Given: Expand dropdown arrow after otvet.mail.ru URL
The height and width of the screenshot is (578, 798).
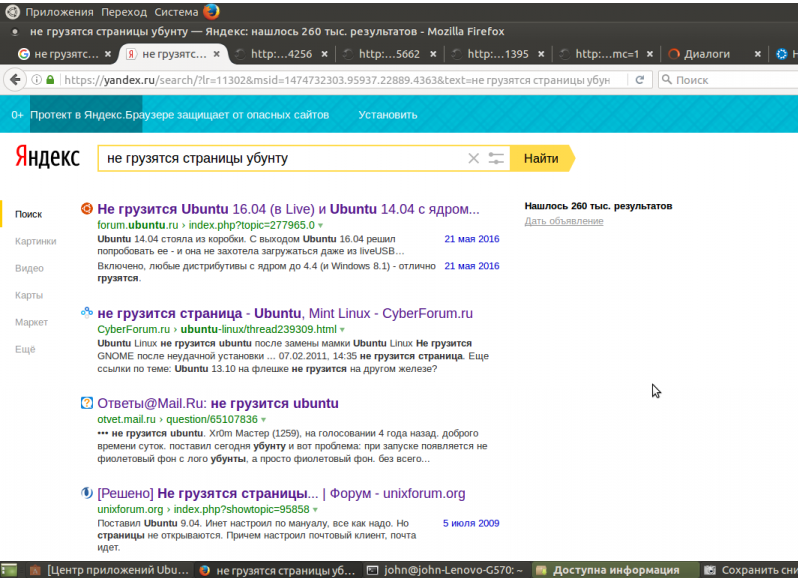Looking at the screenshot, I should tap(263, 420).
